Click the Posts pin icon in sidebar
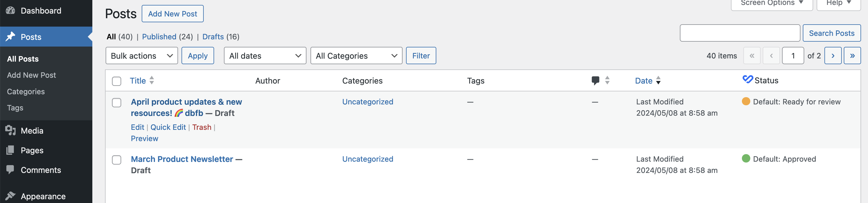868x203 pixels. point(10,36)
